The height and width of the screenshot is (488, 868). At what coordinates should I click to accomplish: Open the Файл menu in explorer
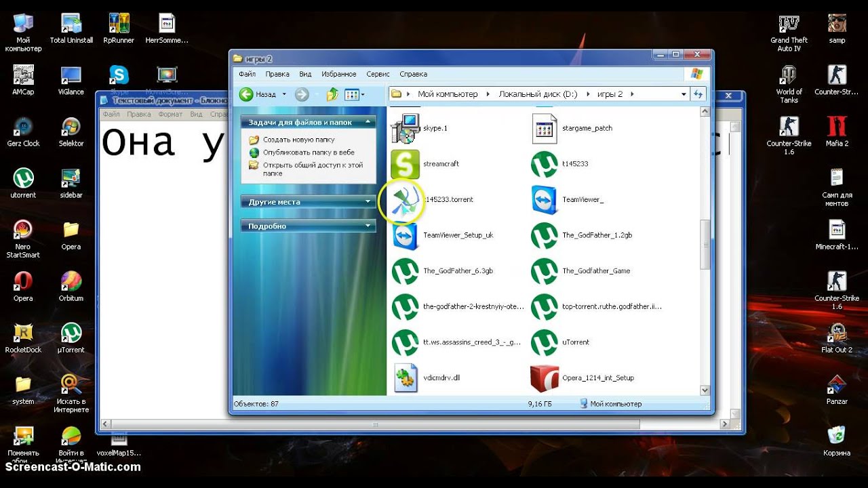click(247, 74)
